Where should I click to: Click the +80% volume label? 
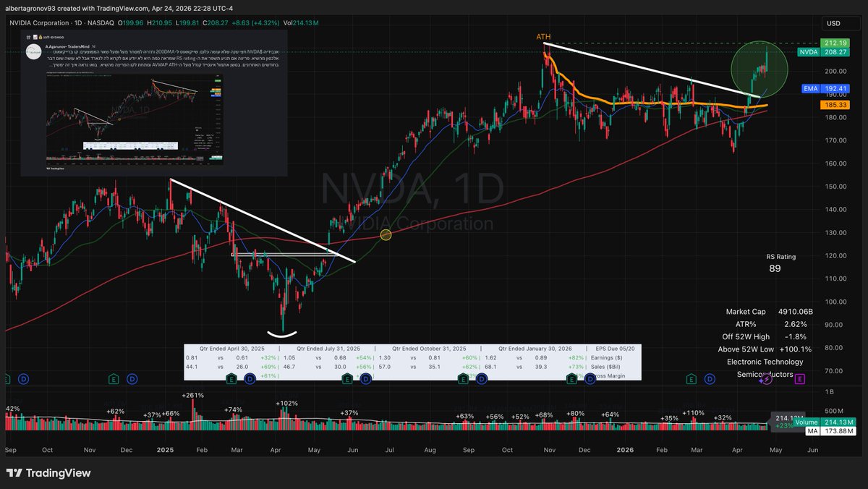[575, 413]
